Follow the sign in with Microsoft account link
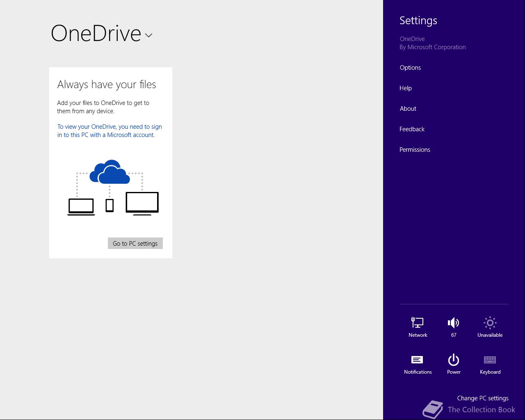Image resolution: width=525 pixels, height=420 pixels. coord(110,131)
